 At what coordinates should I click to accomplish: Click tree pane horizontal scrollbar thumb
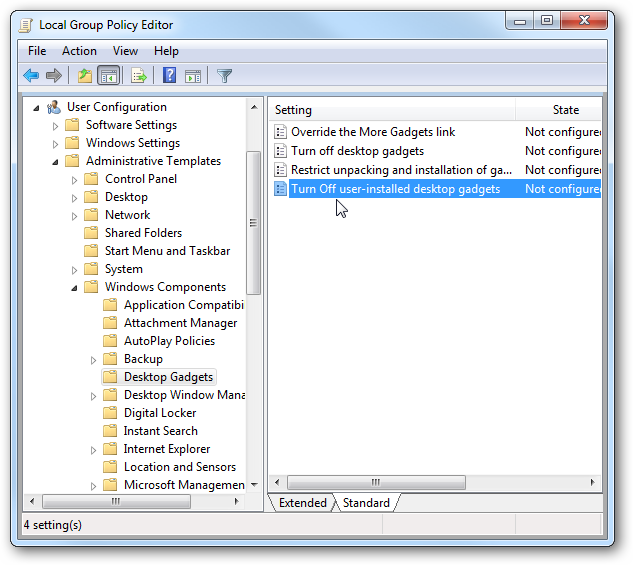[x=116, y=501]
